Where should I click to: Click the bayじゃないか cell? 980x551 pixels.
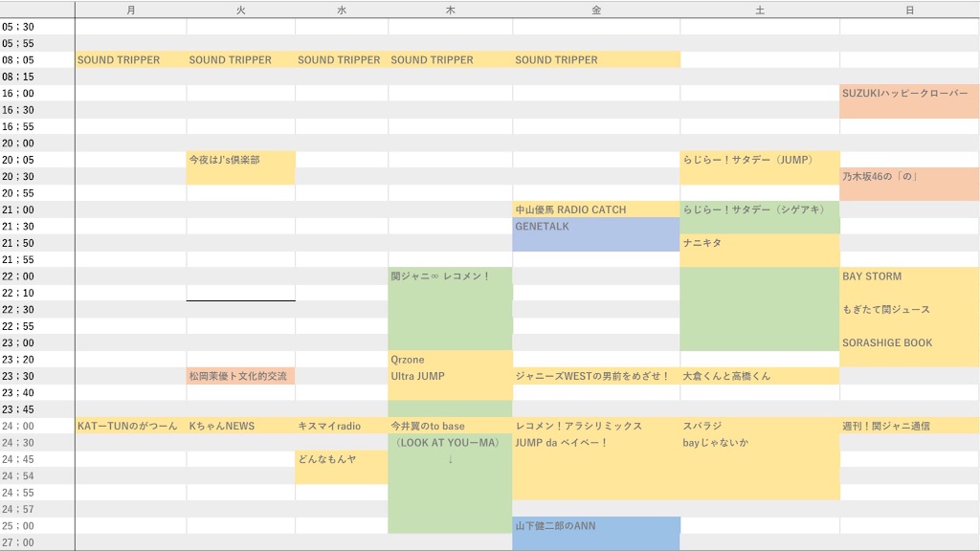(x=760, y=442)
